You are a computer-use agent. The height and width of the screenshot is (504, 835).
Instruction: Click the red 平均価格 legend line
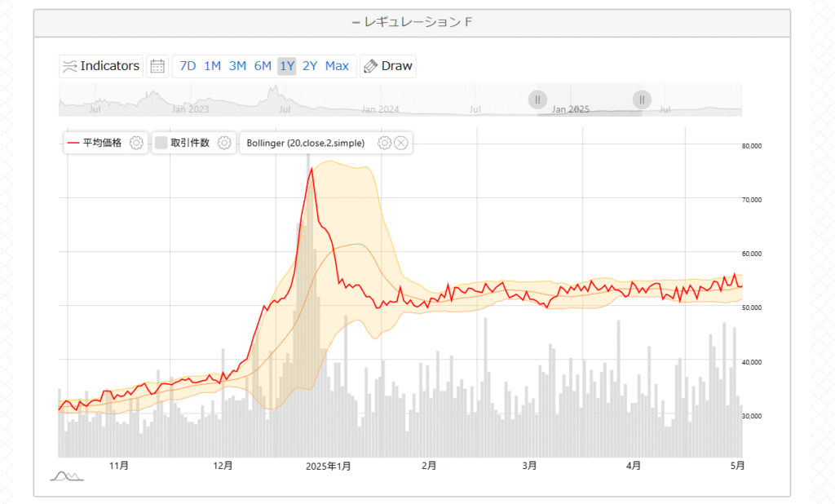(73, 143)
